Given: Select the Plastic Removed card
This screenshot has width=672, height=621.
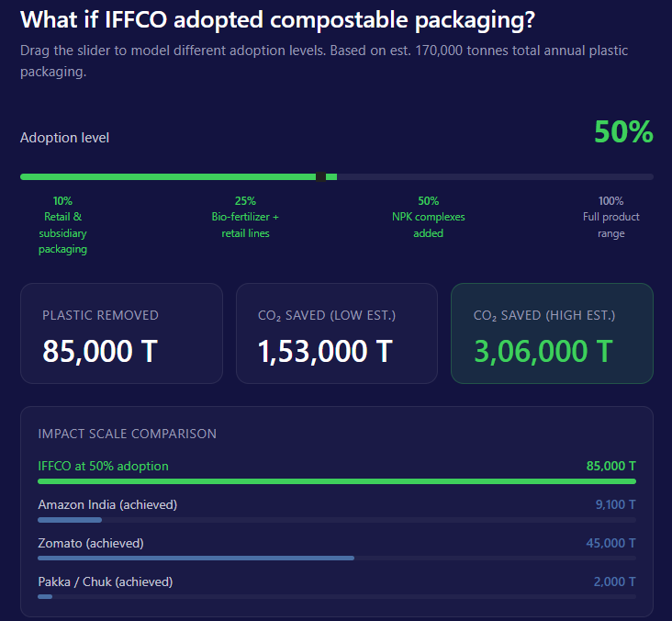Looking at the screenshot, I should [121, 333].
